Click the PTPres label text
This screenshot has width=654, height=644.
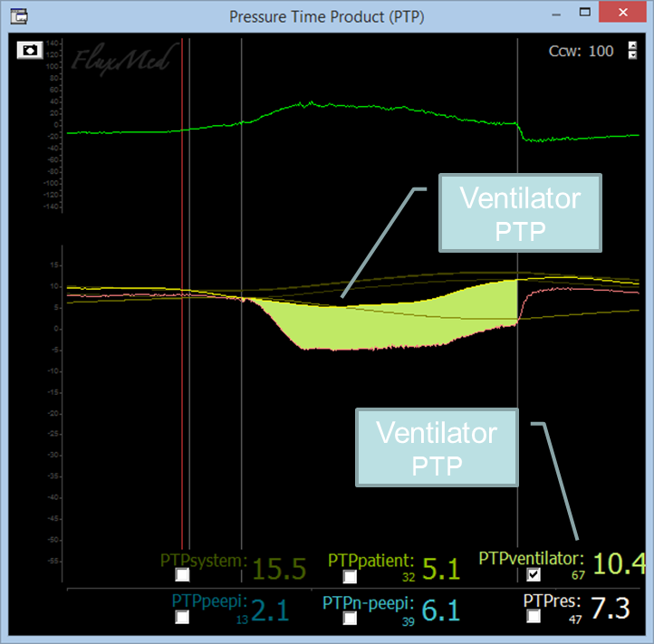coord(553,601)
